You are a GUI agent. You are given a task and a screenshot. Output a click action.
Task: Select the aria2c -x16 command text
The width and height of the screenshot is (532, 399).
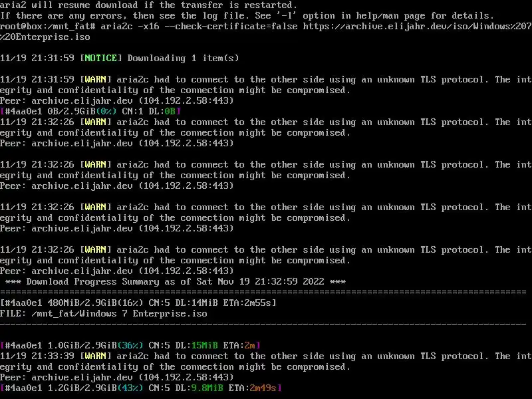click(130, 27)
